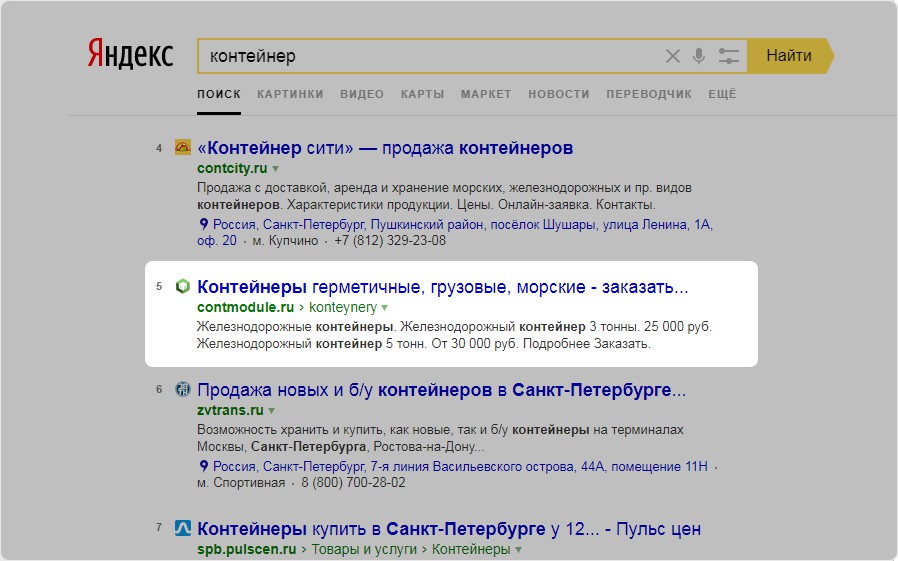
Task: Open «Контейнер сити» — продажа контейнеров result
Action: coord(385,148)
